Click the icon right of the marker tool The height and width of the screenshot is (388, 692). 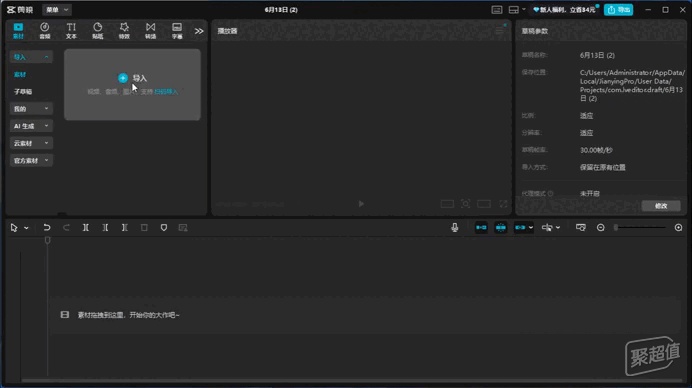click(183, 228)
